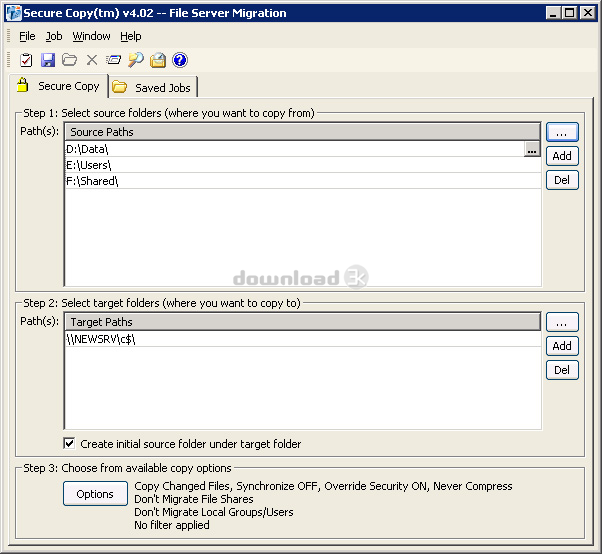
Task: Browse for source paths using the ... button
Action: [562, 132]
